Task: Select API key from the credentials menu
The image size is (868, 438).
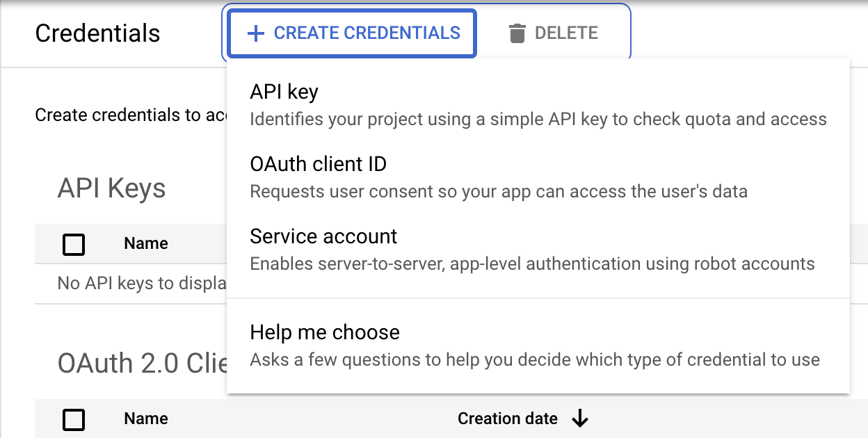Action: (x=283, y=91)
